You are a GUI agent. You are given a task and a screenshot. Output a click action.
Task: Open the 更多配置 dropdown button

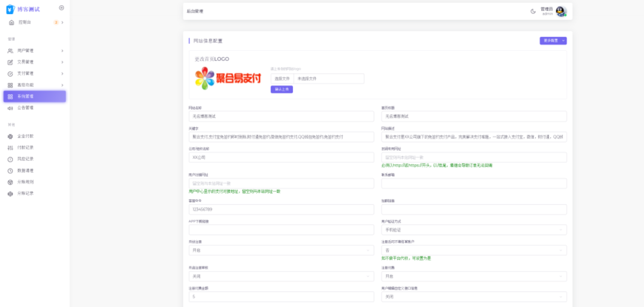pyautogui.click(x=553, y=41)
